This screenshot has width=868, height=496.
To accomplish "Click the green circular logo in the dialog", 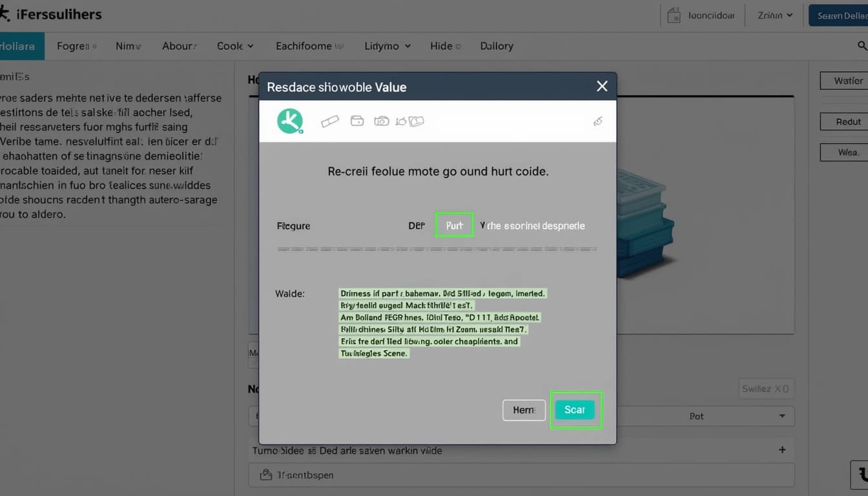I will 290,121.
